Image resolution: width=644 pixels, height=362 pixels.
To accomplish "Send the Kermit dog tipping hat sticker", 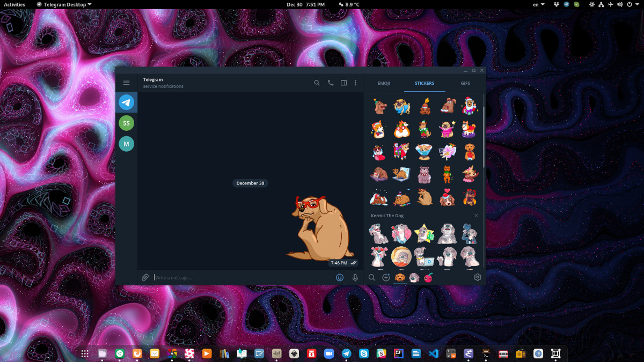I will coord(470,233).
